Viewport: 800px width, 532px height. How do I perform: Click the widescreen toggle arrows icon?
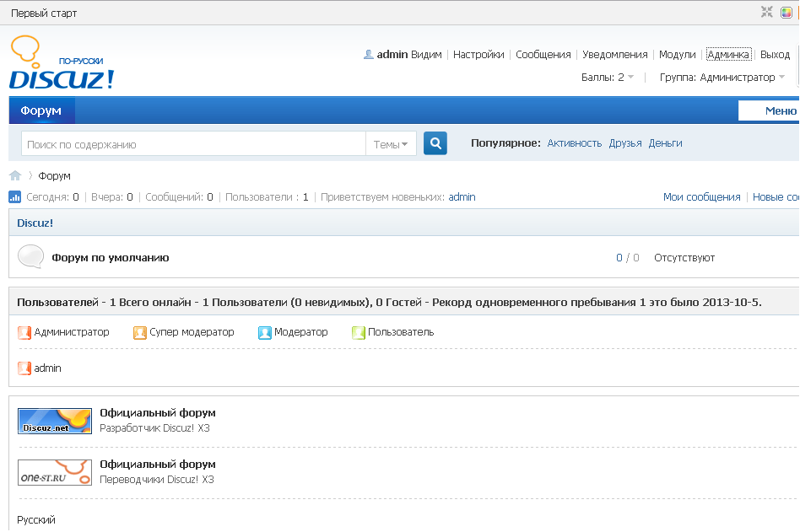pos(766,12)
